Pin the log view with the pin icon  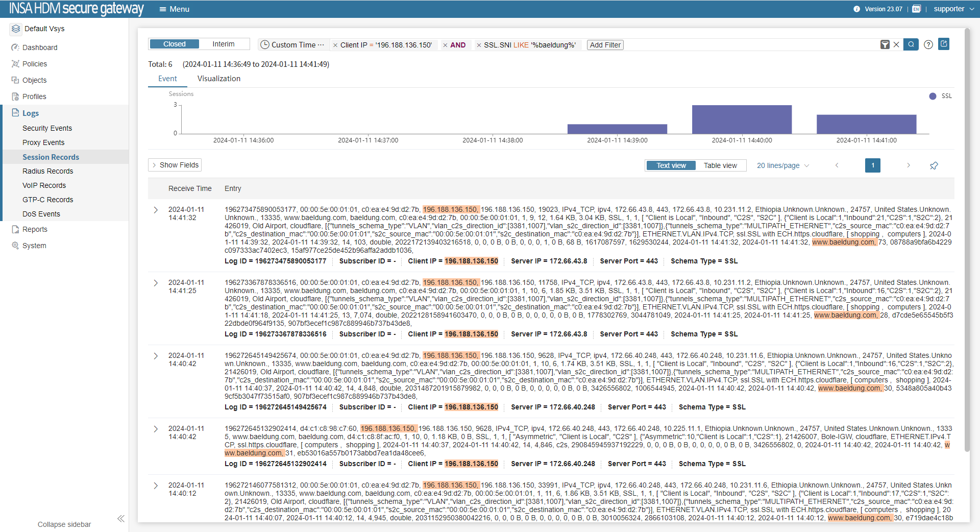click(x=934, y=165)
